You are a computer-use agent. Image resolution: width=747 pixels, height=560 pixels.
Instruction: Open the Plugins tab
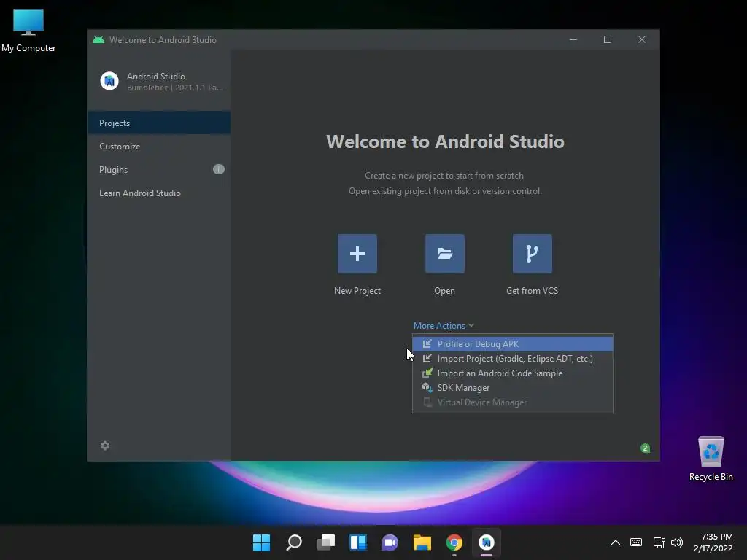click(158, 169)
